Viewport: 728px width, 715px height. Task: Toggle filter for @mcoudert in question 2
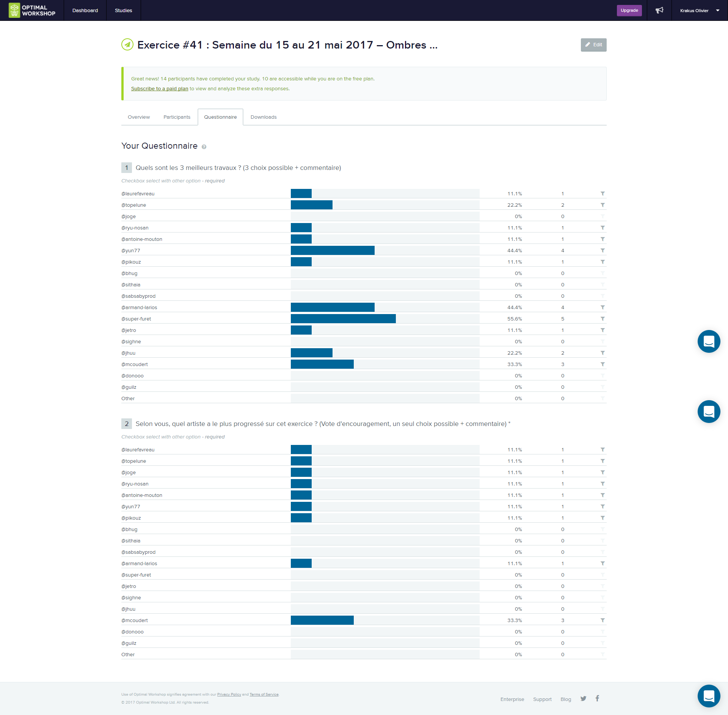602,620
